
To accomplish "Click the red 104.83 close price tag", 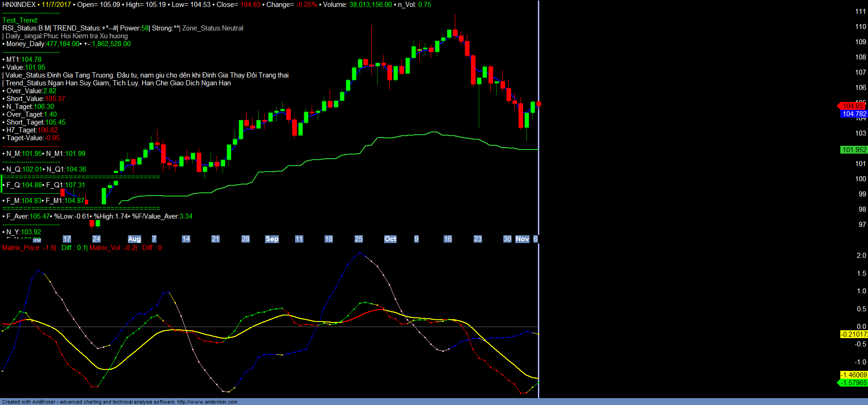I will [x=853, y=106].
